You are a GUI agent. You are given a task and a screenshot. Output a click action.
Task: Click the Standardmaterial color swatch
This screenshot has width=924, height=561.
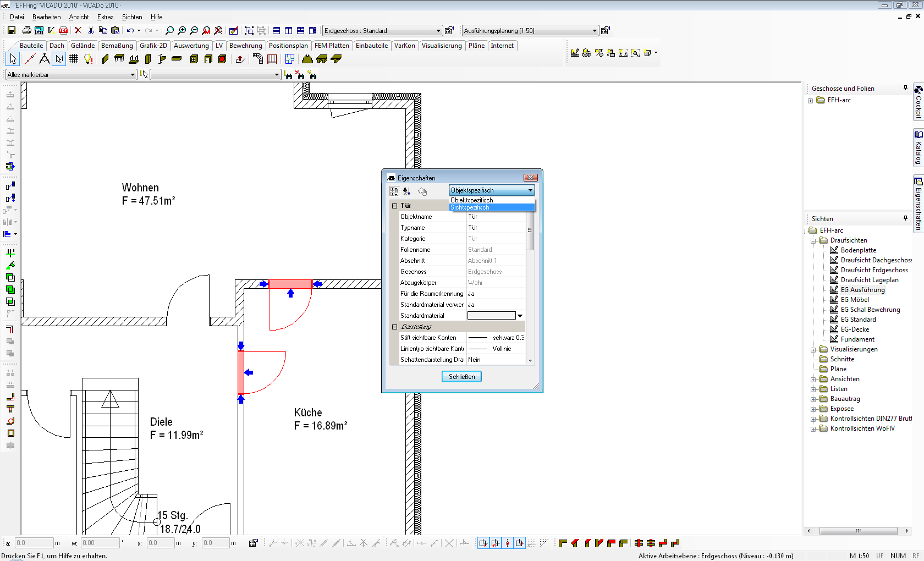coord(491,316)
